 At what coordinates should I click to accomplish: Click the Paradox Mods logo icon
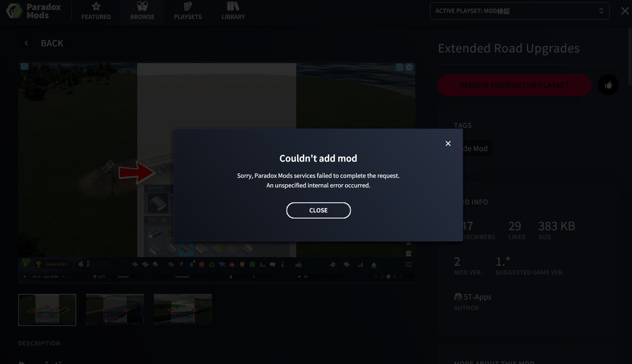click(15, 11)
